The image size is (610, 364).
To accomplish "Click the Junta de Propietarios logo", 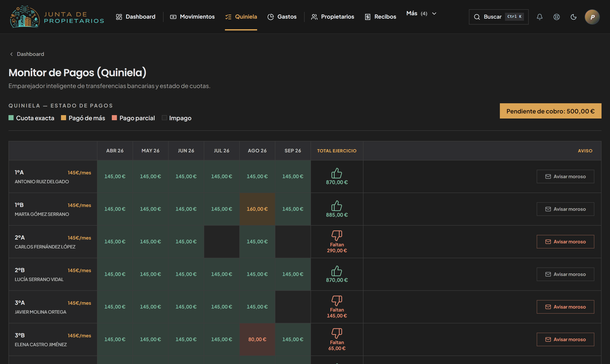I will click(57, 17).
